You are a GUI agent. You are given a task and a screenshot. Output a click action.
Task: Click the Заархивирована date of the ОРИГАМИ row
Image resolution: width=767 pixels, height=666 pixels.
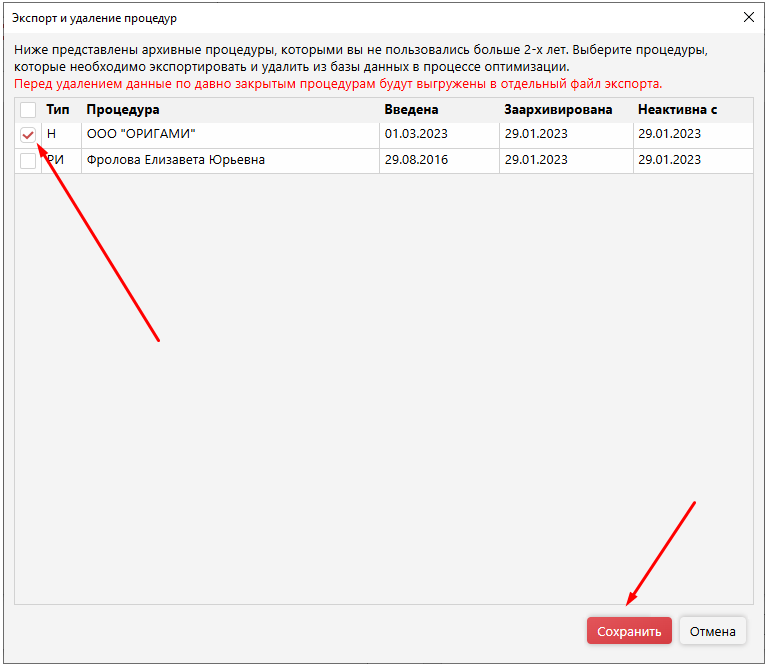pos(536,134)
